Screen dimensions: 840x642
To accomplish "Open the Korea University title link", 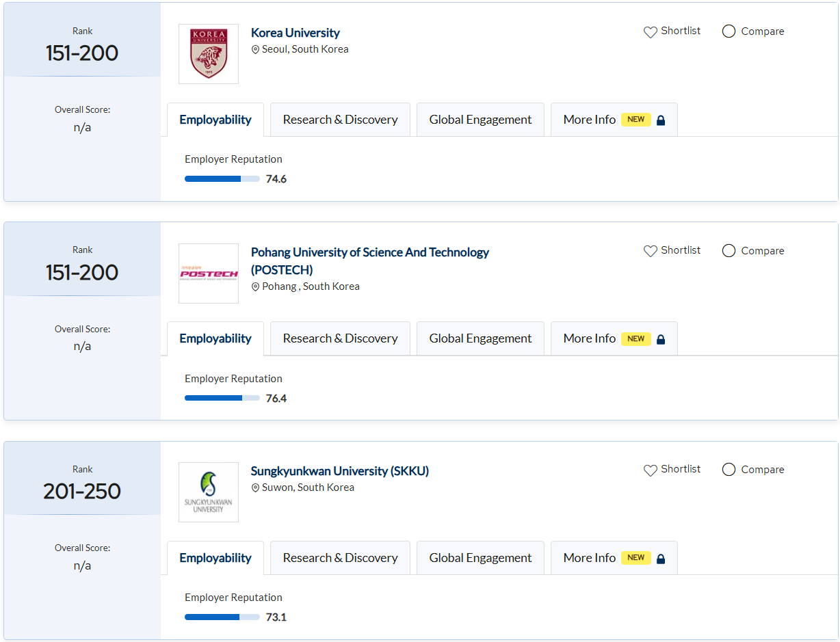I will coord(295,33).
